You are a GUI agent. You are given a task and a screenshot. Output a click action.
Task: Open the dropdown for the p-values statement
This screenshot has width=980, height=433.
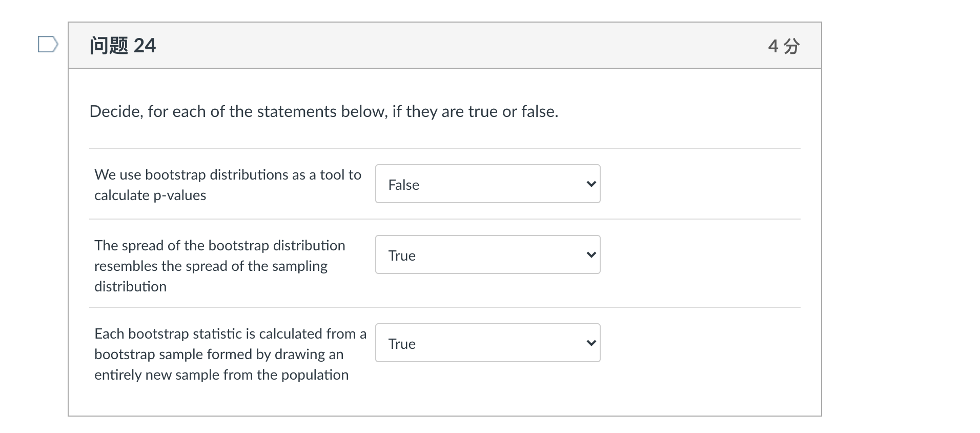point(487,184)
